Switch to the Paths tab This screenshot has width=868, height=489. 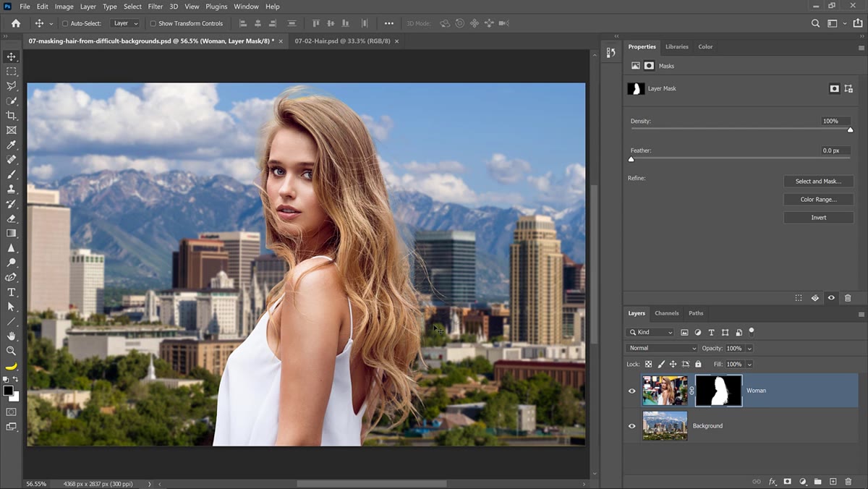click(696, 313)
